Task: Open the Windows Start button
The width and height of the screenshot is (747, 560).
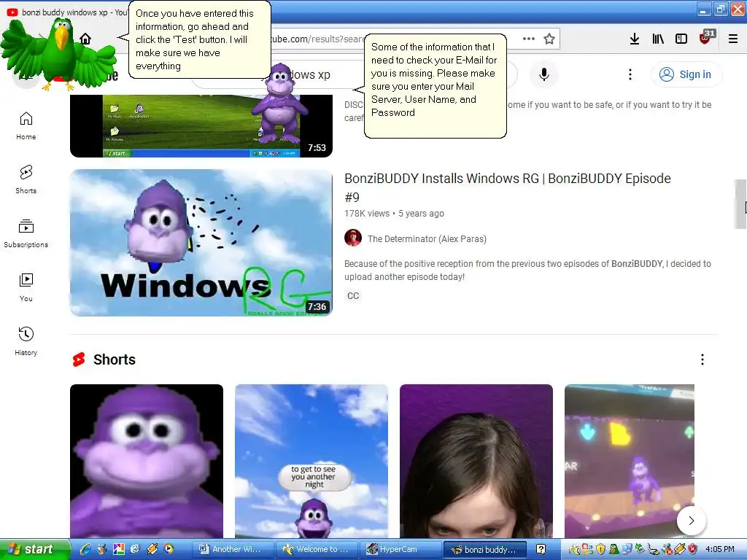Action: coord(34,549)
